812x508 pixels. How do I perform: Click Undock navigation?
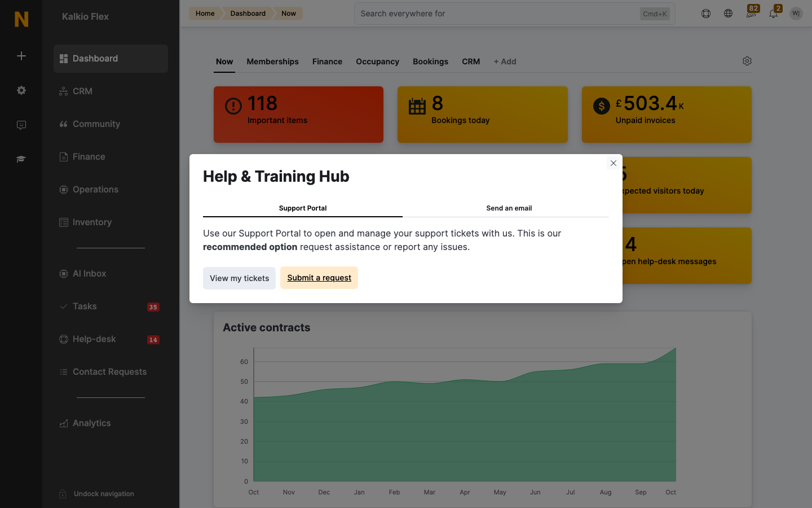(x=104, y=494)
